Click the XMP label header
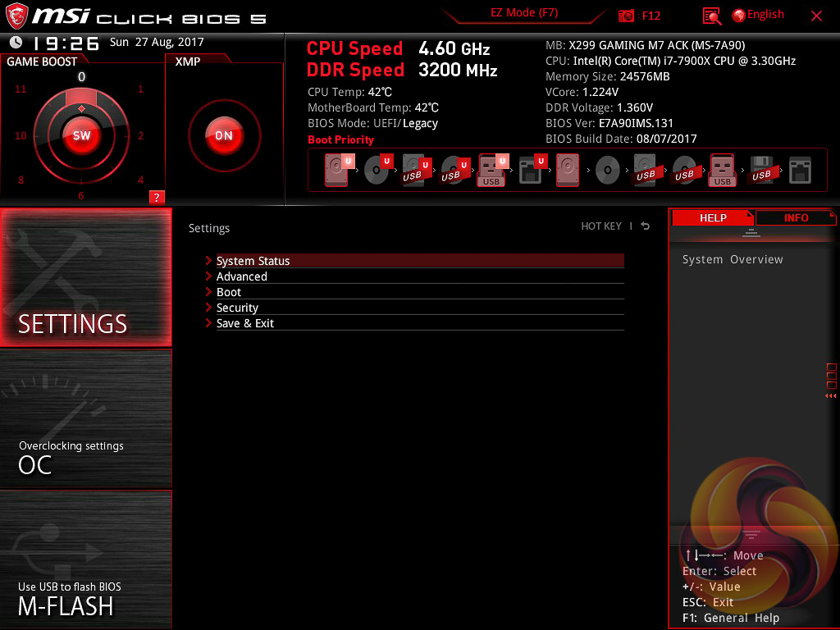The height and width of the screenshot is (630, 840). coord(188,62)
